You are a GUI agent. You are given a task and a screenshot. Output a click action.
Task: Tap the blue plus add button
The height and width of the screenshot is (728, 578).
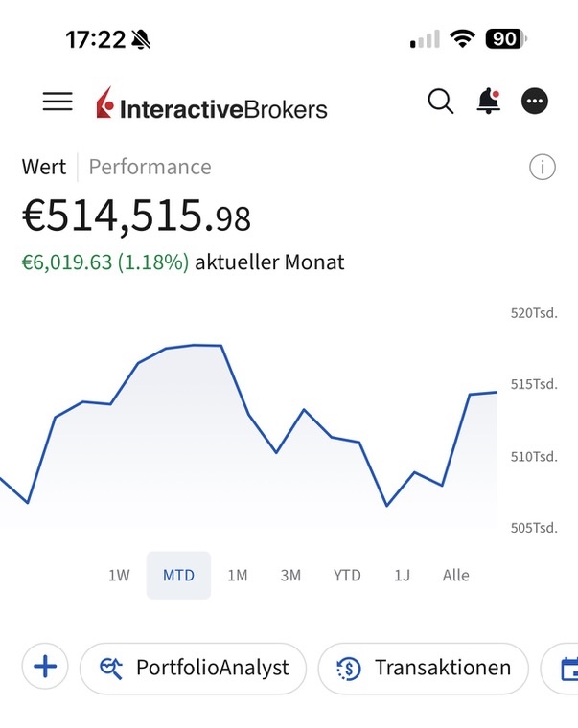pos(45,668)
